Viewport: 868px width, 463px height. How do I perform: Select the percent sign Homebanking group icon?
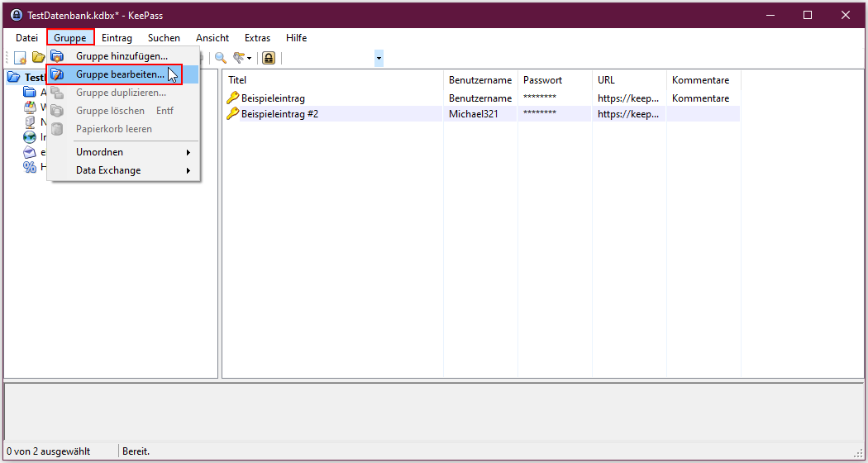click(x=29, y=167)
